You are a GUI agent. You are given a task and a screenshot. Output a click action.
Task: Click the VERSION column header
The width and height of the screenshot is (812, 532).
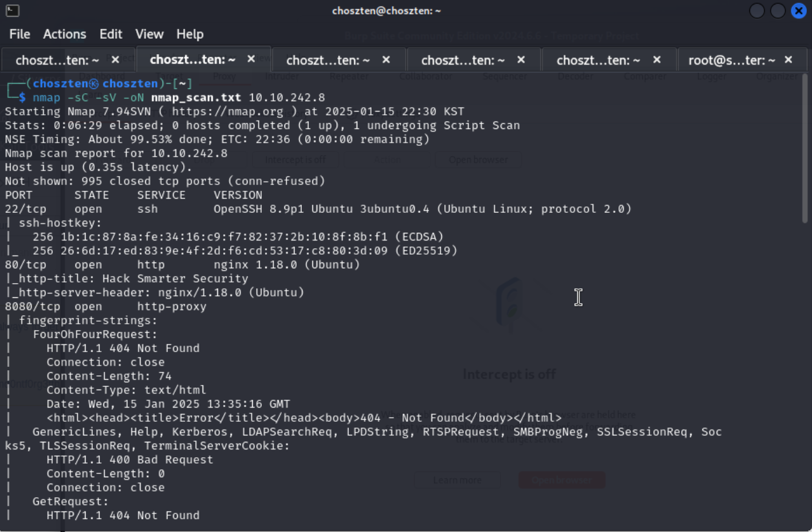pyautogui.click(x=238, y=195)
